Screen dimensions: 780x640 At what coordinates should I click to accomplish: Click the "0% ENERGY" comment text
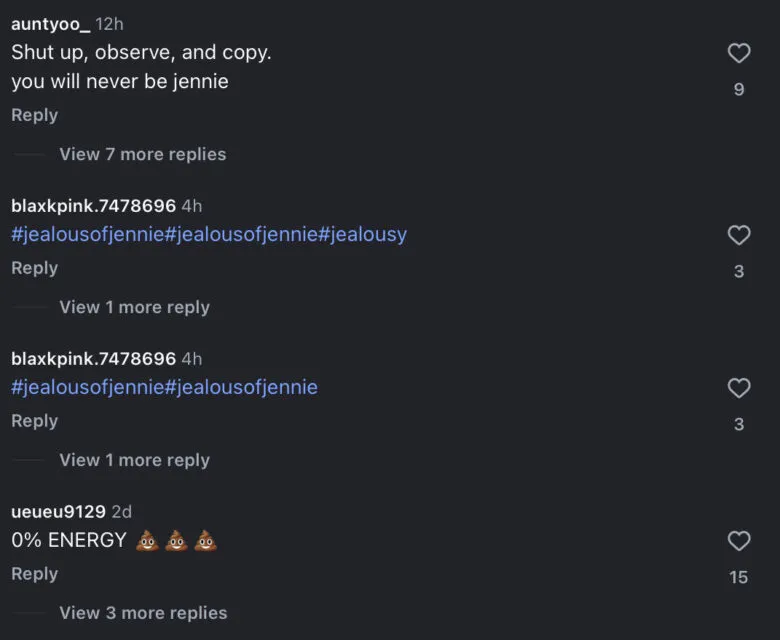(x=69, y=541)
